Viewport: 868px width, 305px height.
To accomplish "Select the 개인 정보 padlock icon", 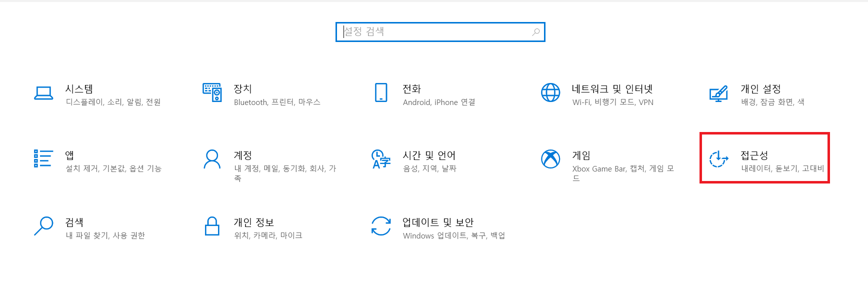I will 212,226.
